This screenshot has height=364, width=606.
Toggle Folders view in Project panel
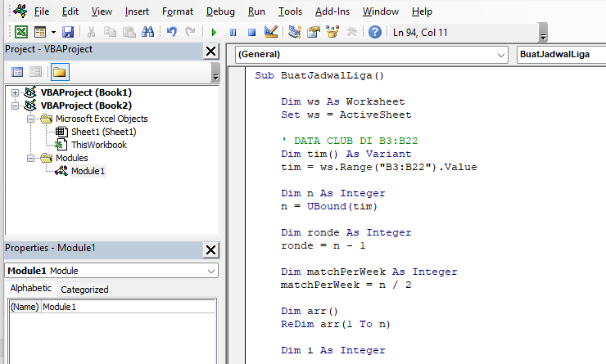point(60,72)
